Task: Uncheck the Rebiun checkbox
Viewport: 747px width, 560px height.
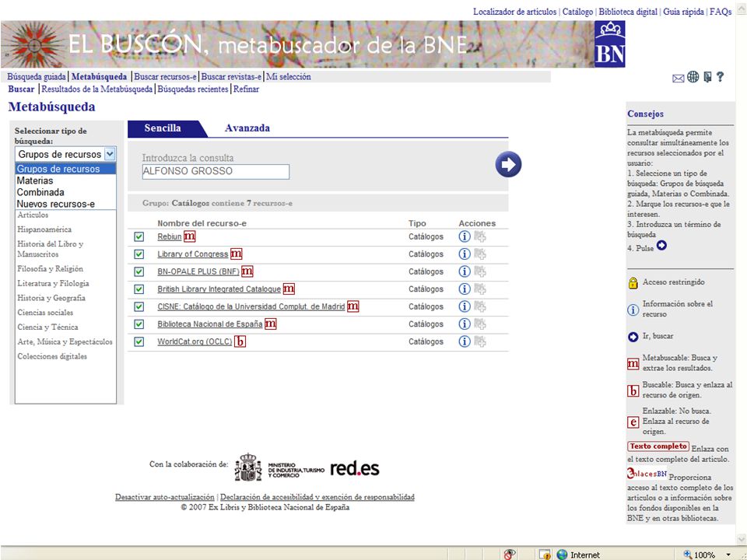Action: 139,236
